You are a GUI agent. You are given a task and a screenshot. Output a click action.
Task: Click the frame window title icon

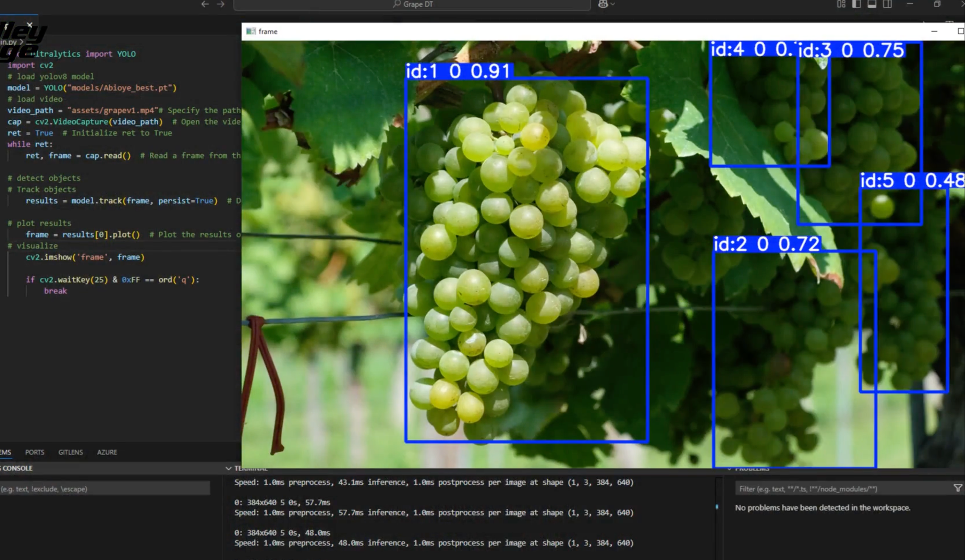pyautogui.click(x=251, y=31)
